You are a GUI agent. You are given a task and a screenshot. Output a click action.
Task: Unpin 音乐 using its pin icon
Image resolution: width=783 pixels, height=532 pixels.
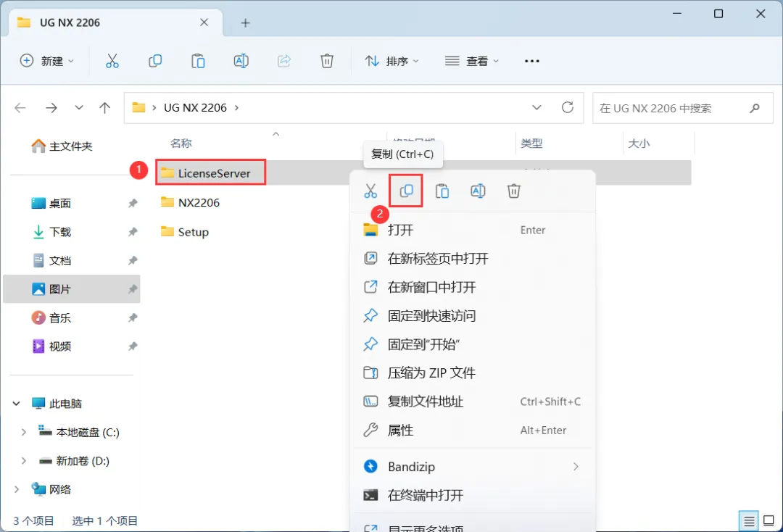click(133, 317)
